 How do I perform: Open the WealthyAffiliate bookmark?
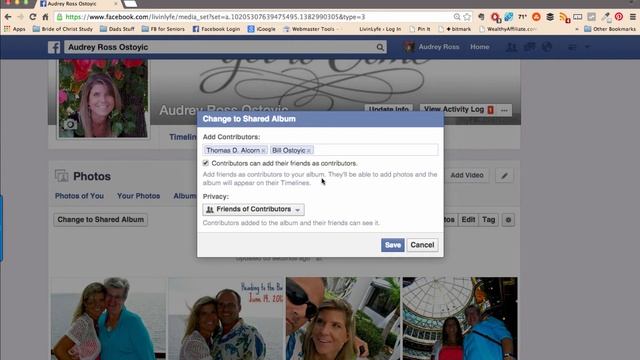(x=508, y=29)
